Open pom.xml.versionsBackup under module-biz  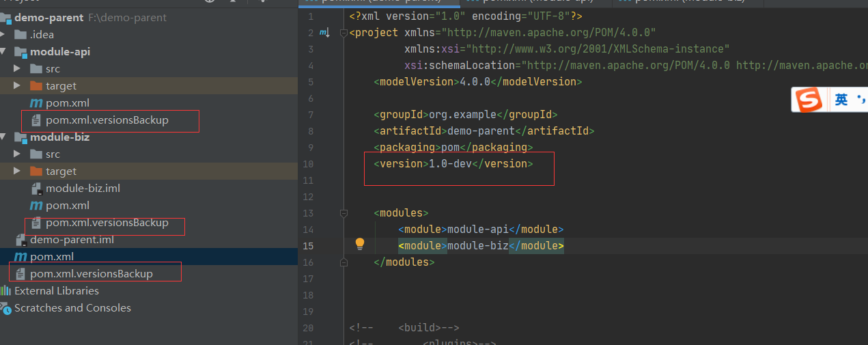click(107, 223)
